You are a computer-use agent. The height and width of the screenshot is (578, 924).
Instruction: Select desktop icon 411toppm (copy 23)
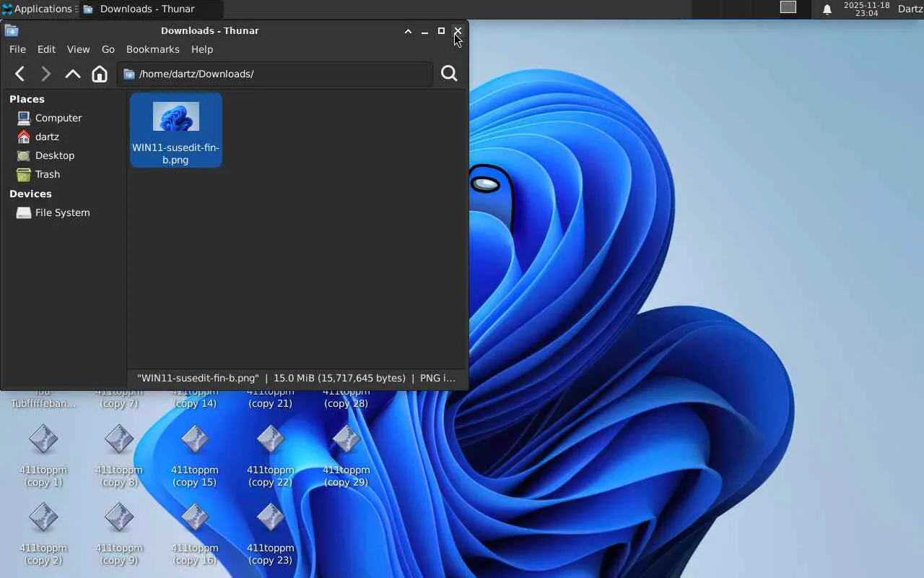coord(271,534)
